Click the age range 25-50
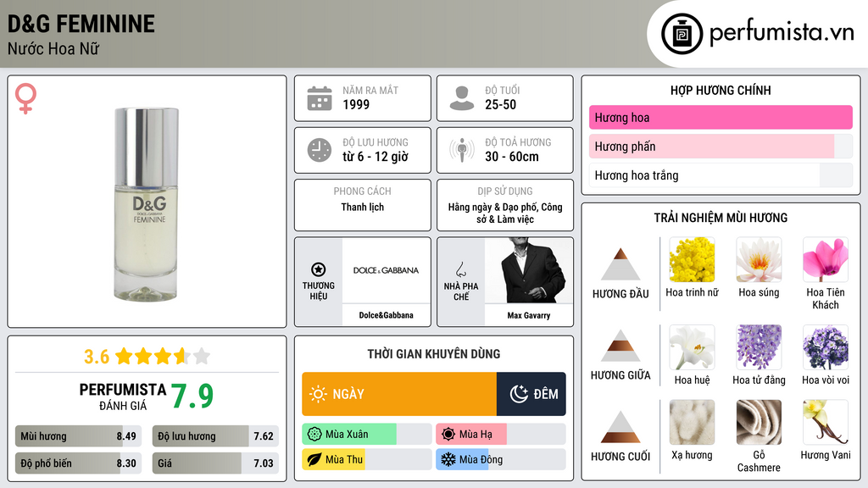The width and height of the screenshot is (868, 488). (x=500, y=104)
